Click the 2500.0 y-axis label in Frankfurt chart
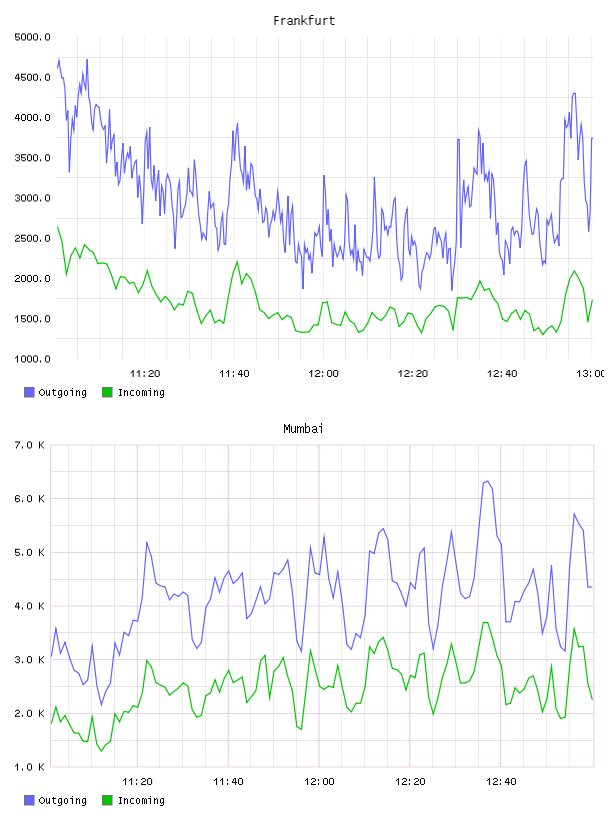 [x=32, y=238]
